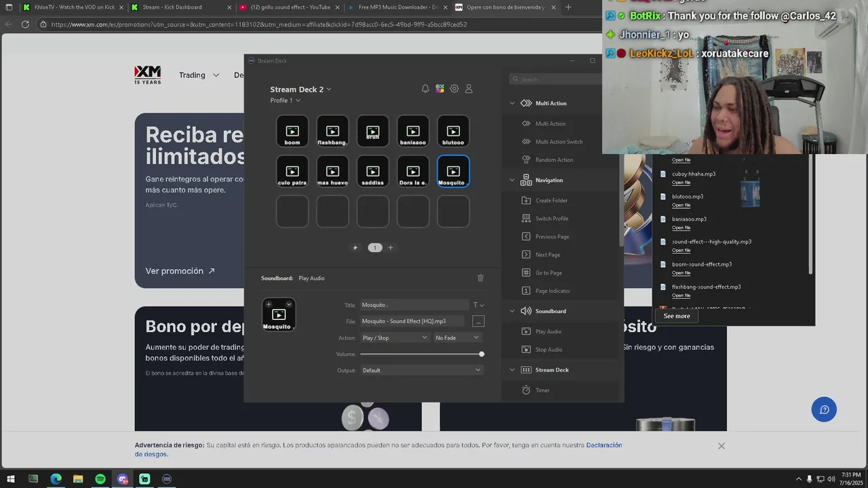The height and width of the screenshot is (488, 868).
Task: Collapse the Multi Action category
Action: [512, 104]
